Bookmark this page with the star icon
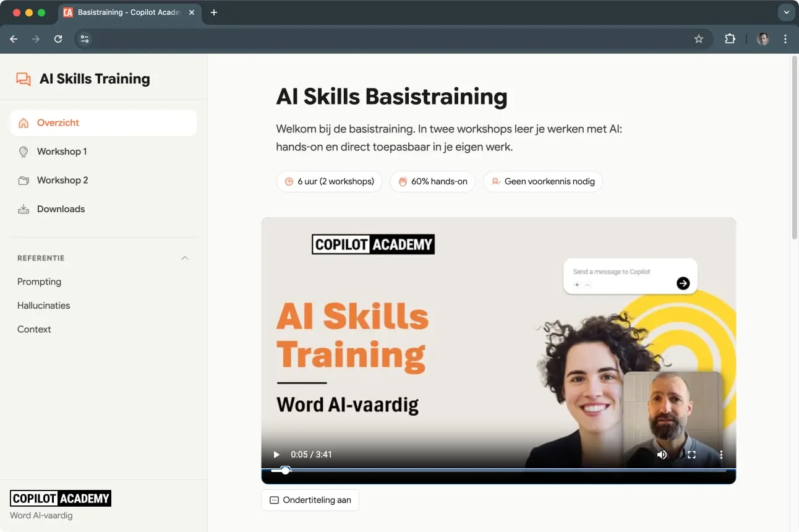Image resolution: width=799 pixels, height=532 pixels. coord(699,39)
